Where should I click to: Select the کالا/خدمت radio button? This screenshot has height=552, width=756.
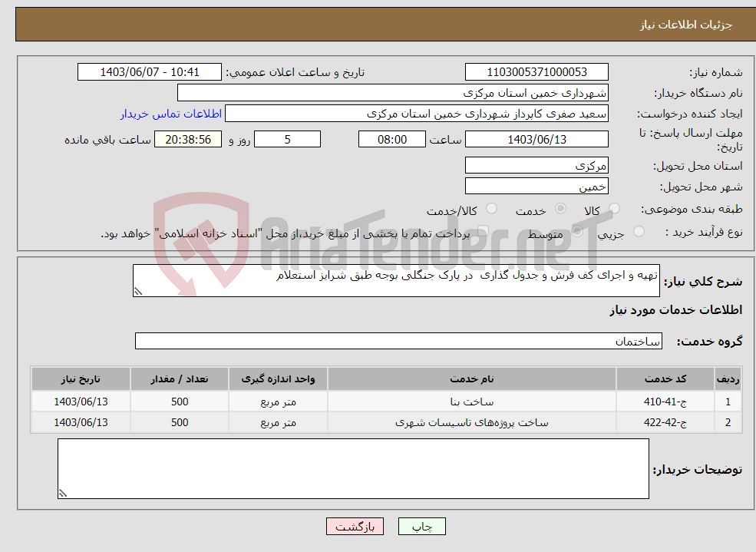tap(491, 208)
